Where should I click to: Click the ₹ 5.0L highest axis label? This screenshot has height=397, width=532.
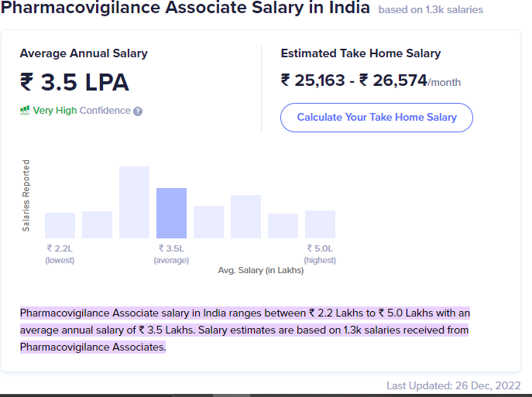(320, 255)
